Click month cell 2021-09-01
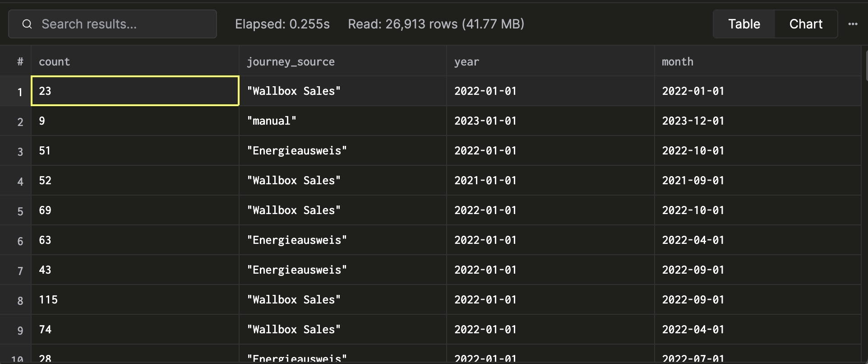 [x=758, y=180]
